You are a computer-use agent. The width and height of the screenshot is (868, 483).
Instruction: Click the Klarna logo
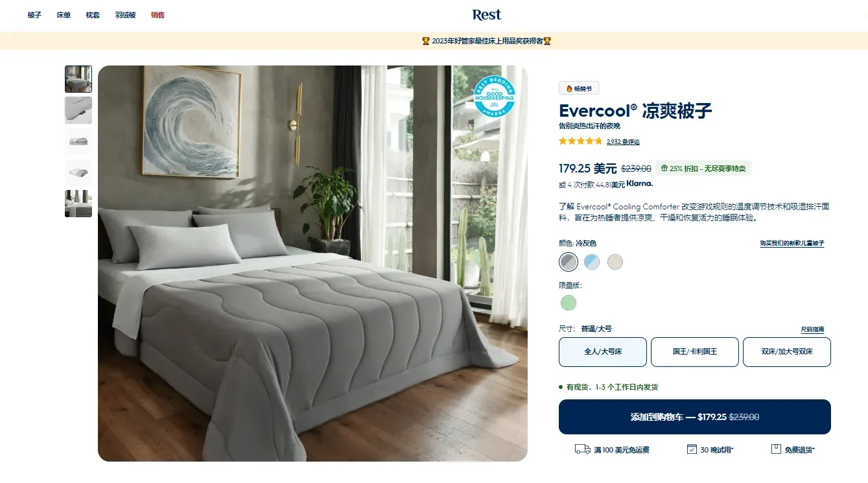click(x=640, y=184)
